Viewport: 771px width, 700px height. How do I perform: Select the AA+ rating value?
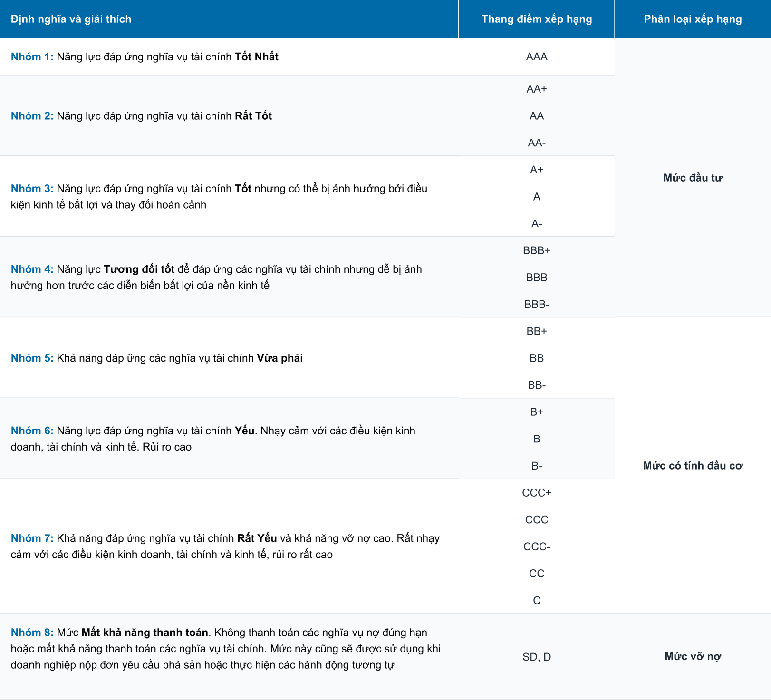tap(537, 89)
